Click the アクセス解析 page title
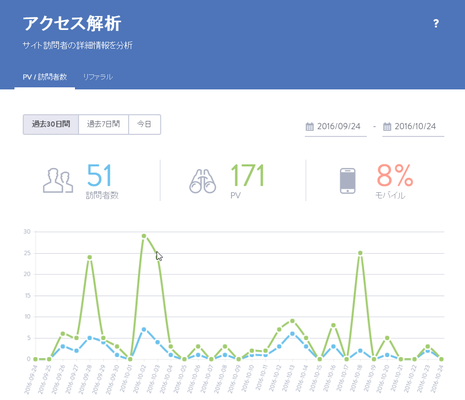 [x=72, y=24]
